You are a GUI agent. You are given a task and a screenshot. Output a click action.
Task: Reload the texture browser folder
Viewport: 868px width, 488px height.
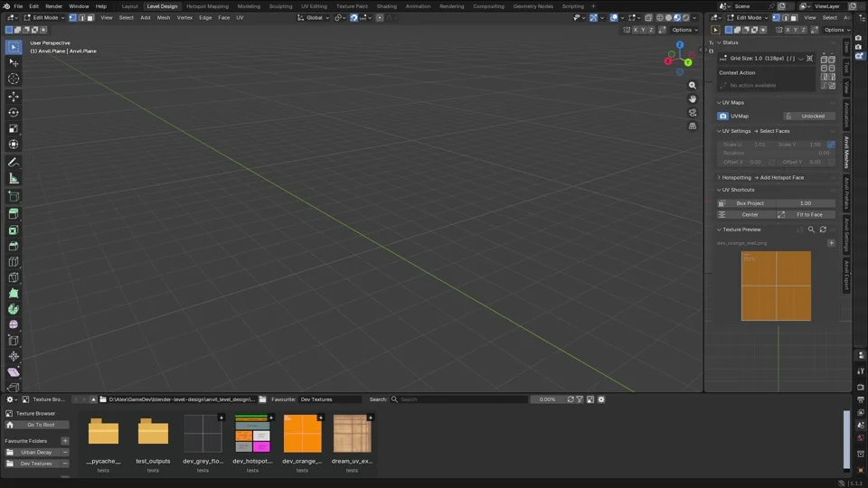pyautogui.click(x=571, y=399)
